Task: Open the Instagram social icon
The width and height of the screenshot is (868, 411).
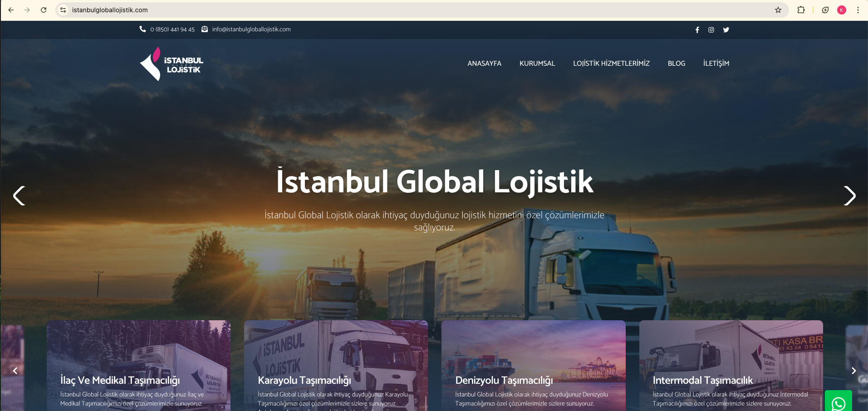Action: (x=711, y=30)
